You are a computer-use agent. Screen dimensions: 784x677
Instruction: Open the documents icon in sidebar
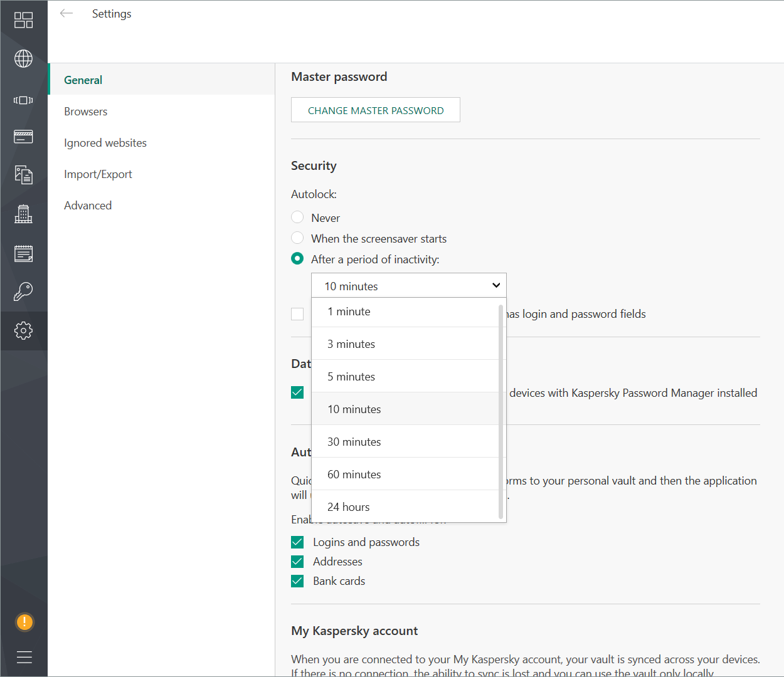tap(23, 175)
